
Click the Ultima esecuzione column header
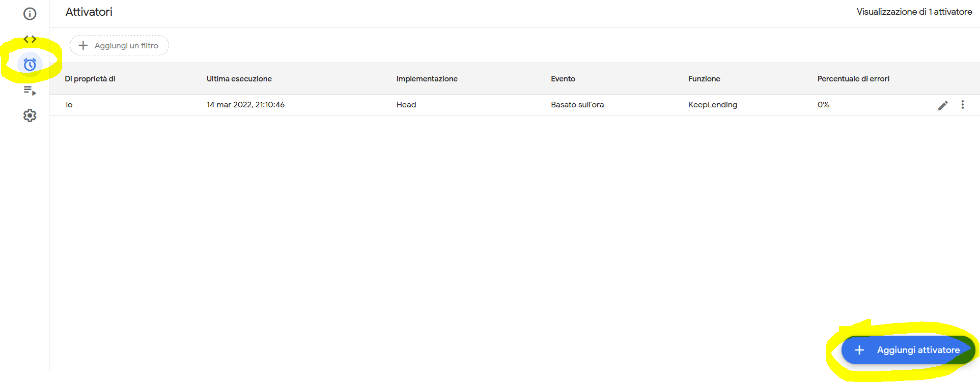click(x=239, y=79)
